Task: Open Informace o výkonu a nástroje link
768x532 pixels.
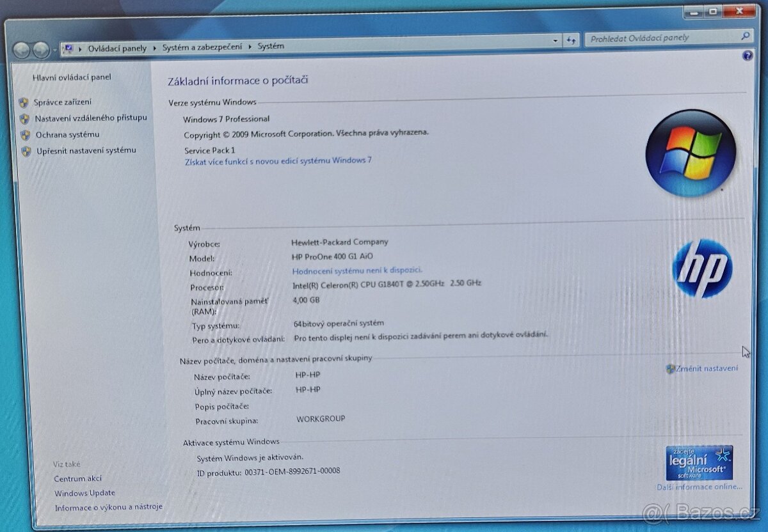Action: [x=109, y=507]
